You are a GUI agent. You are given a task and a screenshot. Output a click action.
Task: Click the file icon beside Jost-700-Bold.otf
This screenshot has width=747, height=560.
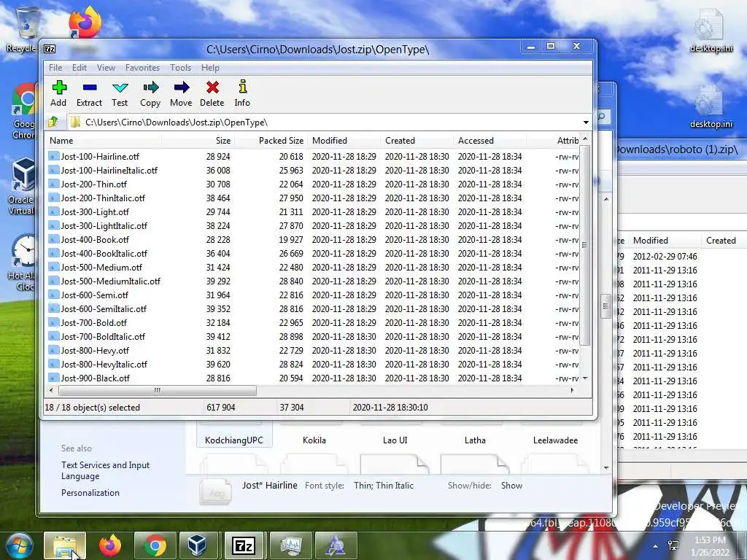(54, 322)
